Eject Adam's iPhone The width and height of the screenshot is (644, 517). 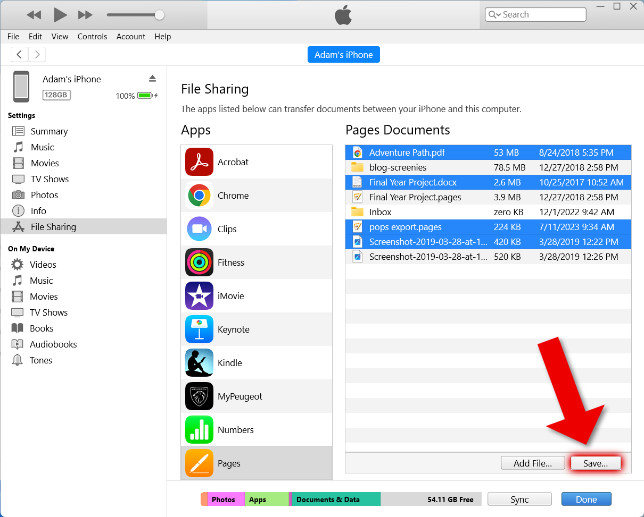(152, 78)
